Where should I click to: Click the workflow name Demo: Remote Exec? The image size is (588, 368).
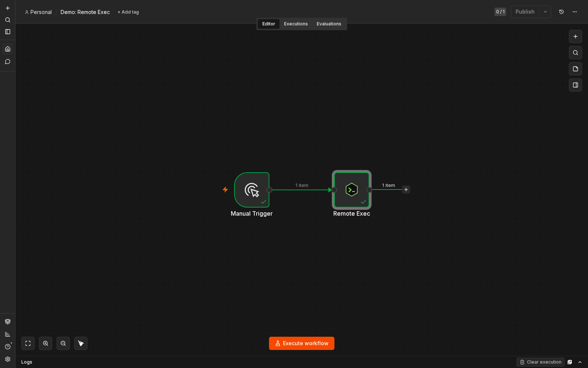(85, 12)
